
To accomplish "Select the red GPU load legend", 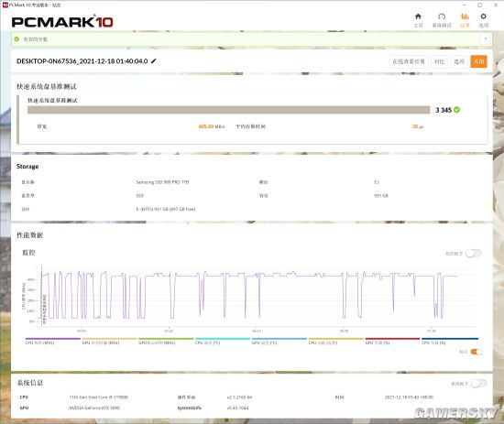I will 392,341.
